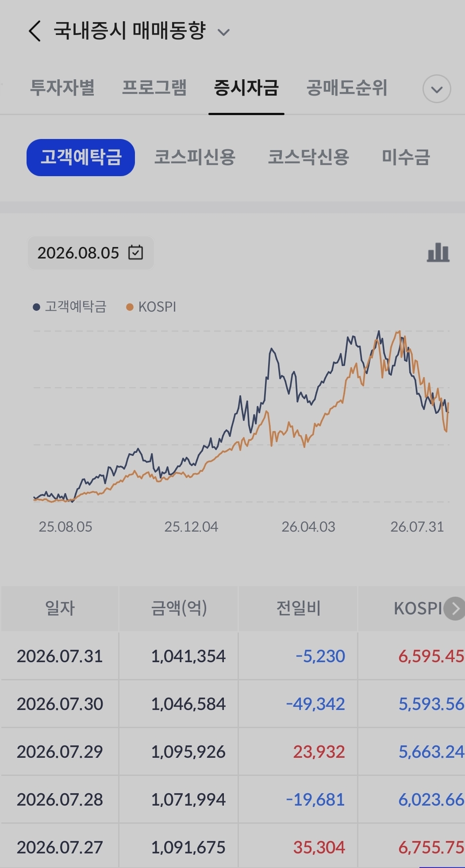Select the 증시자금 tab
Viewport: 465px width, 868px height.
tap(246, 88)
